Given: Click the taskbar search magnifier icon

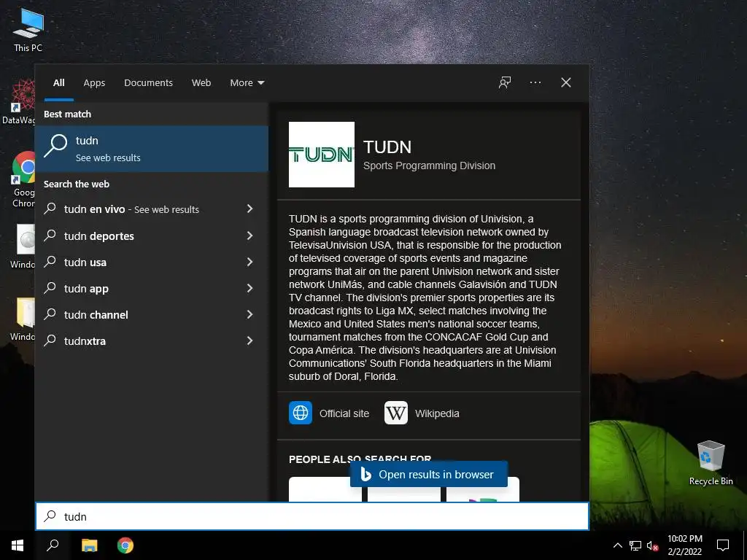Looking at the screenshot, I should [53, 545].
